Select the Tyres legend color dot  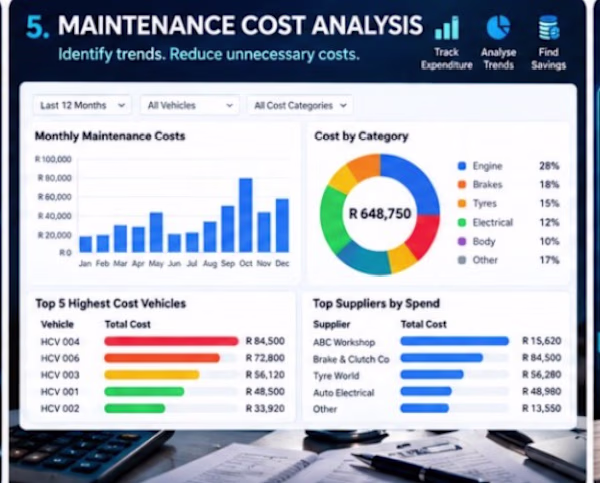(462, 203)
